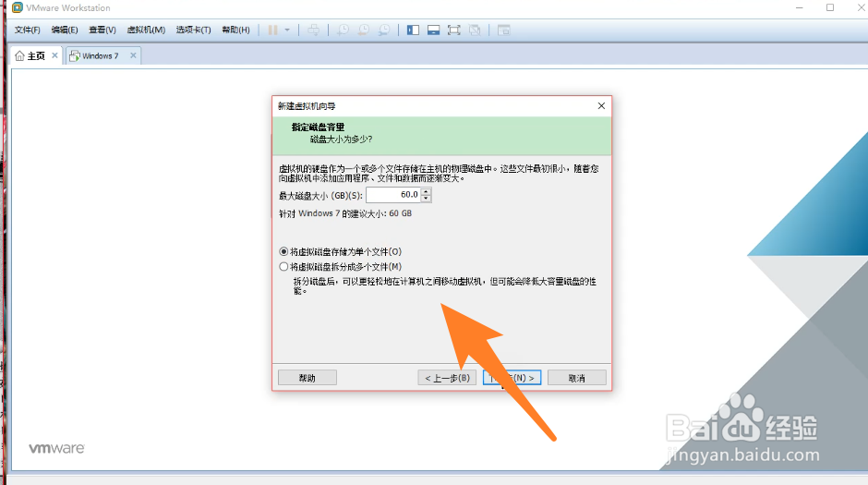
Task: Click the pause virtual machine toolbar icon
Action: click(x=273, y=30)
